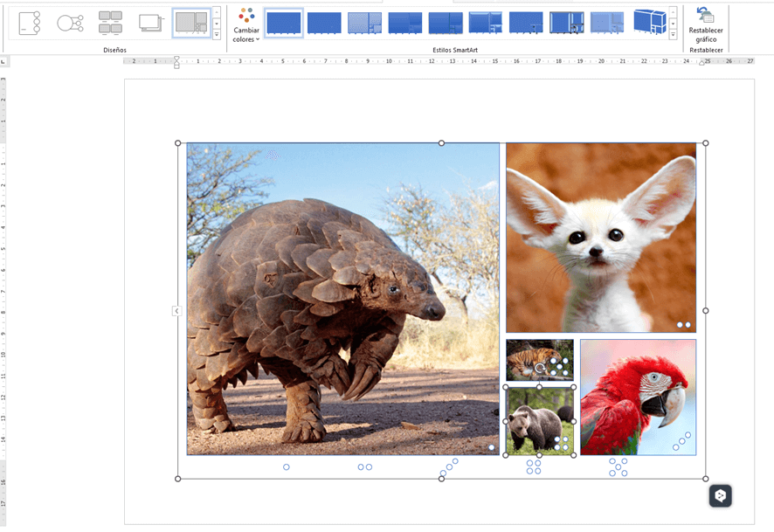The height and width of the screenshot is (532, 774).
Task: Select the pangolin picture
Action: (x=342, y=298)
